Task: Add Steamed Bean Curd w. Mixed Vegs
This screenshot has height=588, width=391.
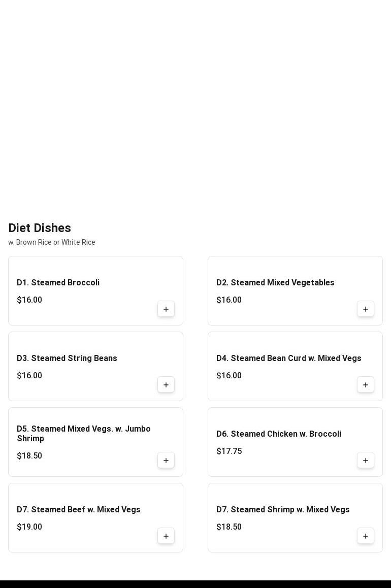Action: point(366,385)
